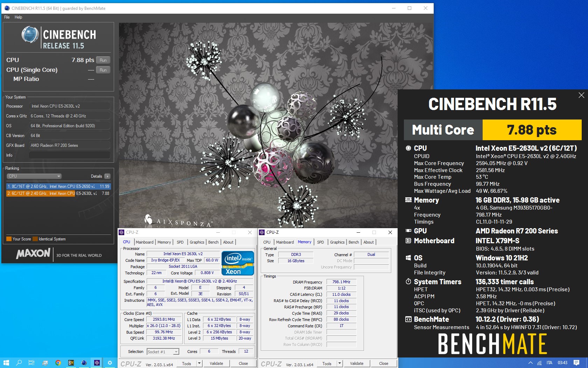
Task: Open the Windows Start menu
Action: [x=6, y=363]
